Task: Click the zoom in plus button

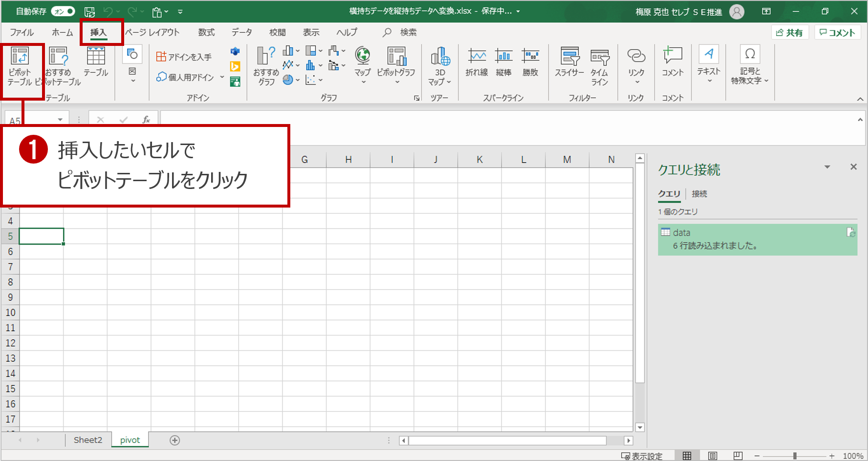Action: (832, 456)
